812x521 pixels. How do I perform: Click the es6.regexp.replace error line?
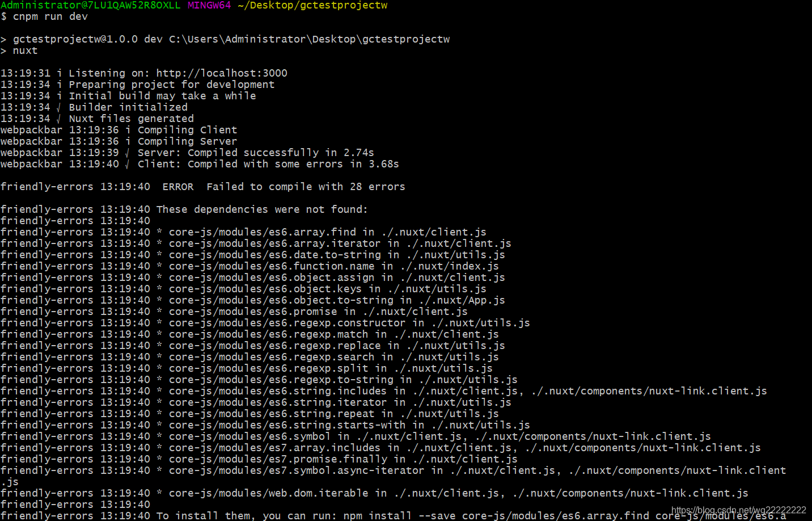(x=253, y=346)
